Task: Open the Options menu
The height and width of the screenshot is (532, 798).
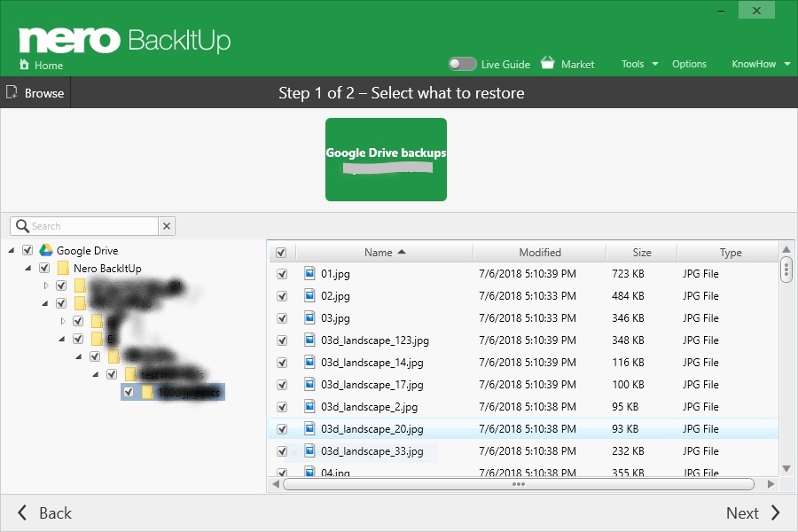Action: (689, 64)
